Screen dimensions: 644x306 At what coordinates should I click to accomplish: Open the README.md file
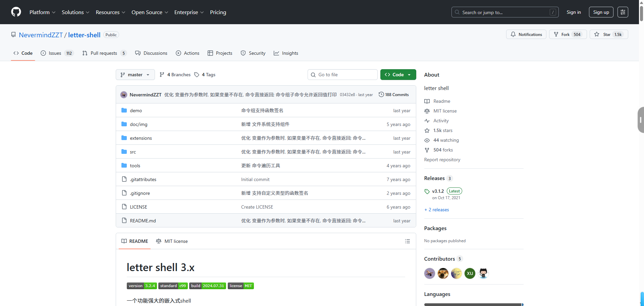[143, 221]
